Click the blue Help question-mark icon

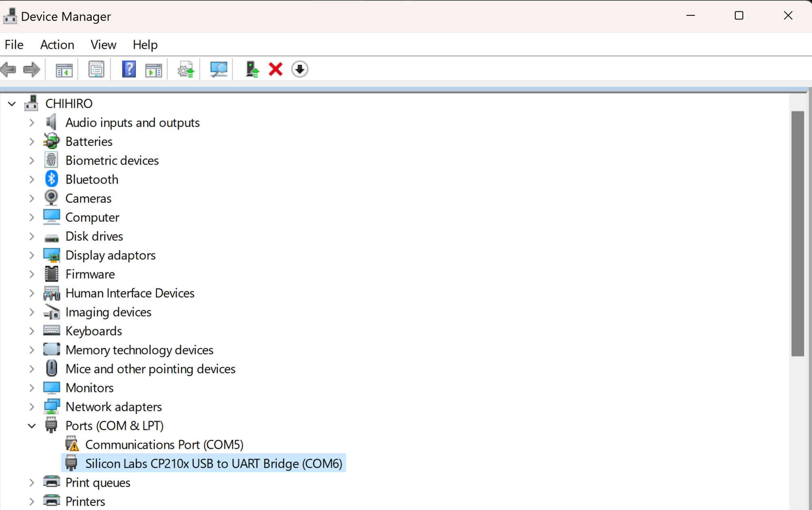(x=129, y=69)
